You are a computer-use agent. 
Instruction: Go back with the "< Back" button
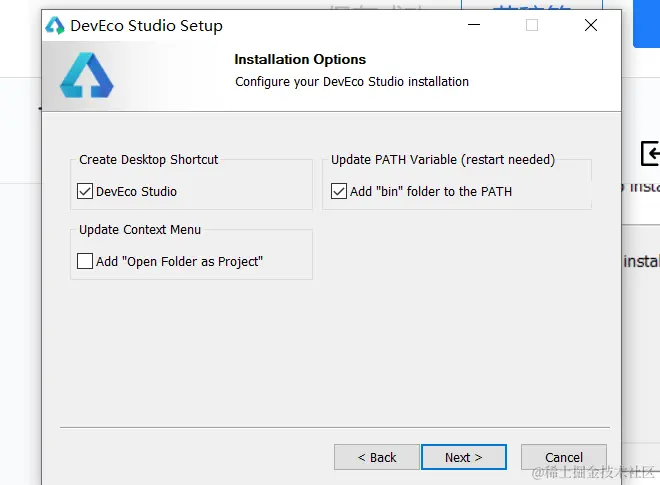coord(377,457)
